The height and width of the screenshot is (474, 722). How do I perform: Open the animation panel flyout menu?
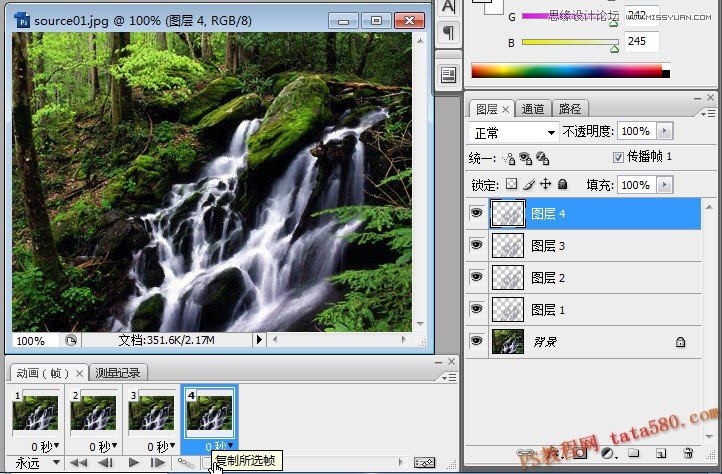pyautogui.click(x=449, y=378)
